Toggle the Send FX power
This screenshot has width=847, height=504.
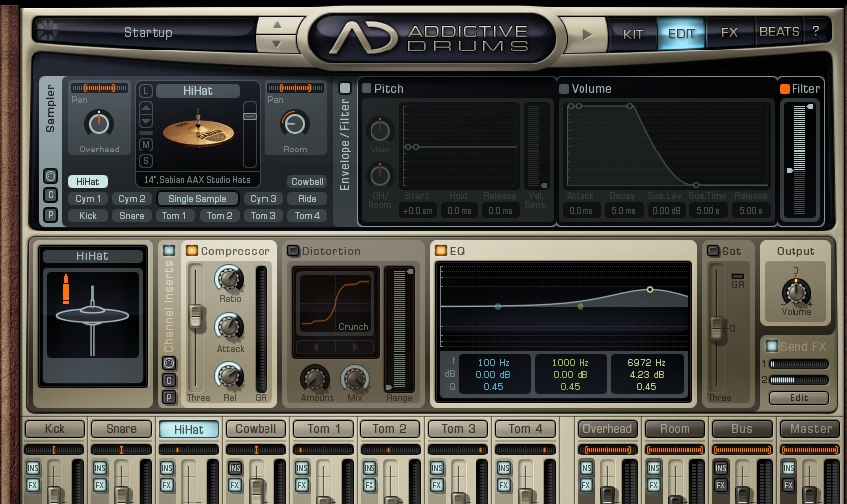[x=772, y=346]
